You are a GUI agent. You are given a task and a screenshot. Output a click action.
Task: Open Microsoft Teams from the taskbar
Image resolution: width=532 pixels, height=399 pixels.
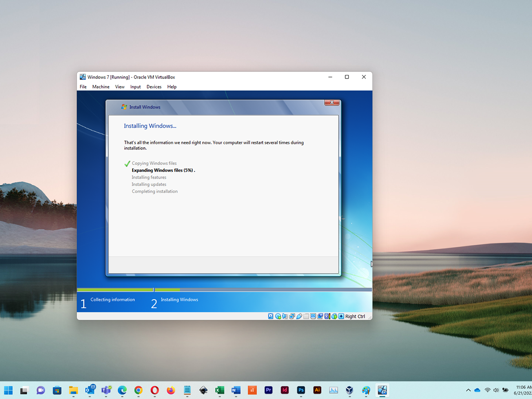106,390
